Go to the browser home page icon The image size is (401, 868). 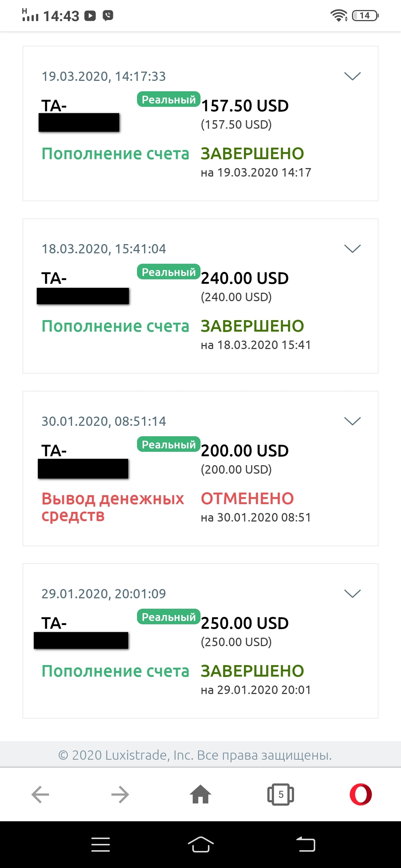coord(200,794)
